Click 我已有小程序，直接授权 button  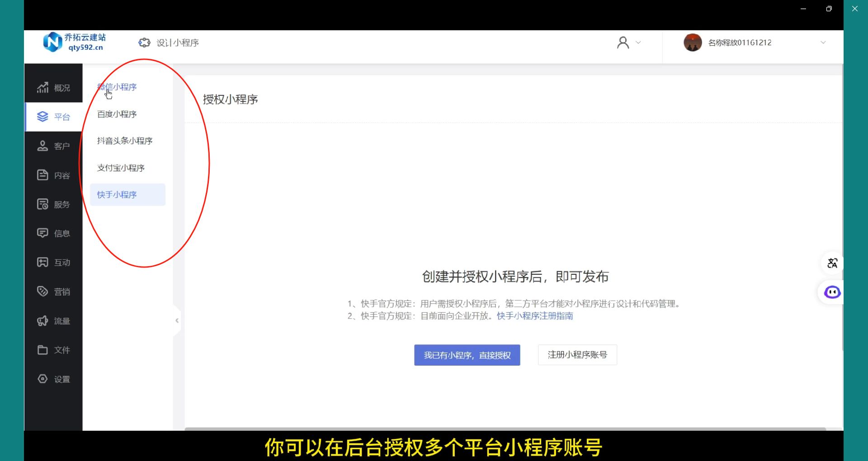tap(467, 355)
